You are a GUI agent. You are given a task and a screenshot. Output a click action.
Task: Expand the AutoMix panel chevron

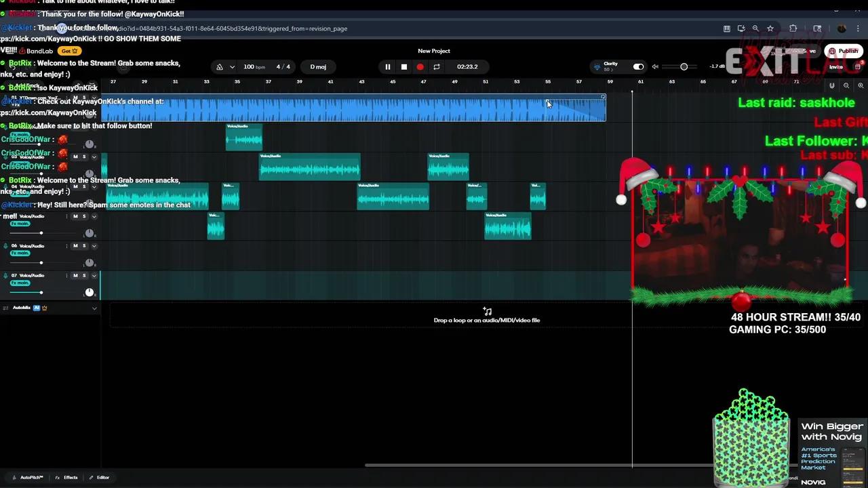94,308
